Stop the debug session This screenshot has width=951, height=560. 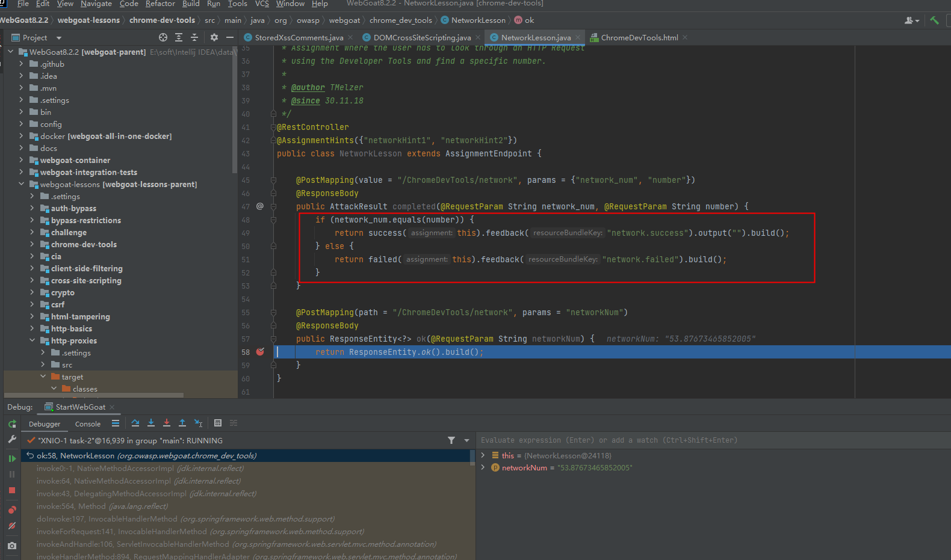(x=12, y=490)
